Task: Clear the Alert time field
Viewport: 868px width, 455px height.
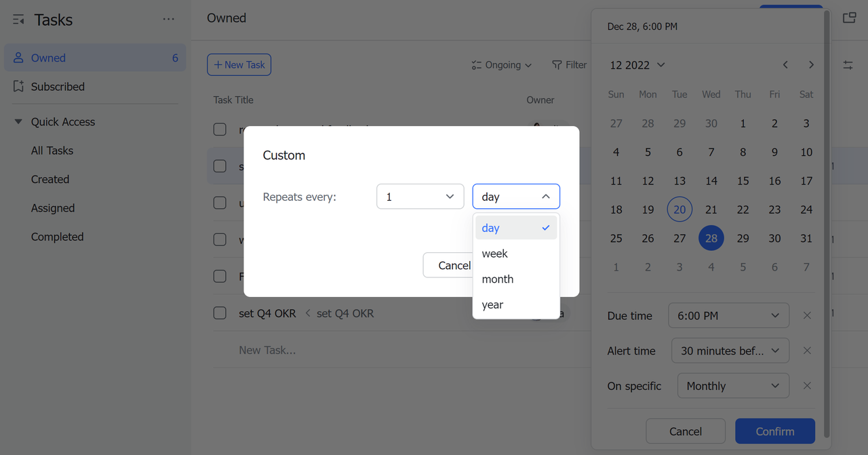Action: (x=807, y=351)
